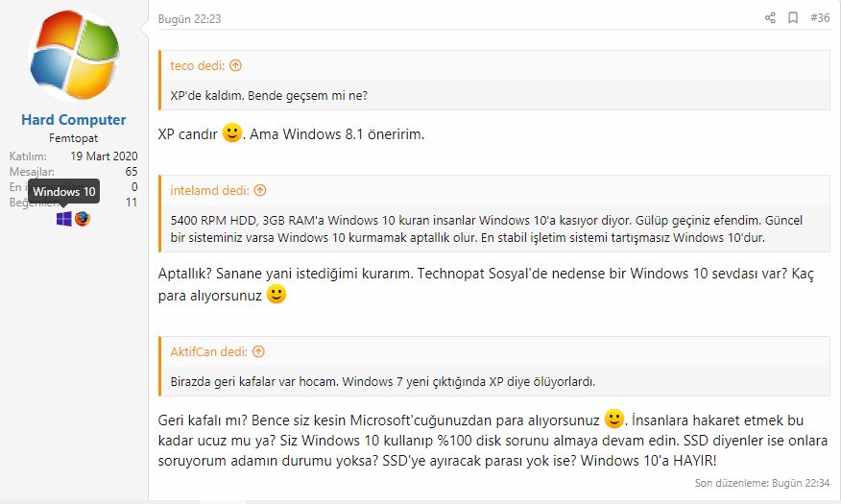Image resolution: width=841 pixels, height=504 pixels.
Task: Click quoted text 'Birazda geri kafalar var hocam'
Action: coord(254,382)
